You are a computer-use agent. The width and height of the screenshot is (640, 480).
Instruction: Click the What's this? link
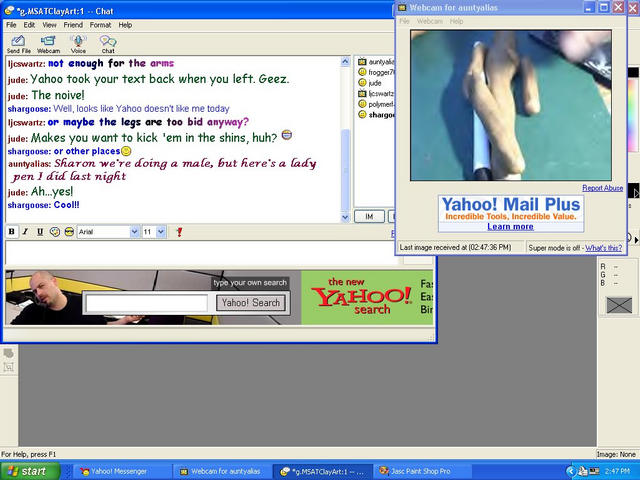pyautogui.click(x=603, y=248)
